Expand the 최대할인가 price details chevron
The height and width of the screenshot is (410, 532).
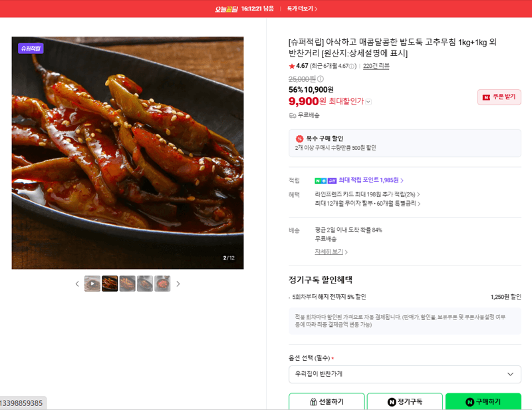point(368,102)
